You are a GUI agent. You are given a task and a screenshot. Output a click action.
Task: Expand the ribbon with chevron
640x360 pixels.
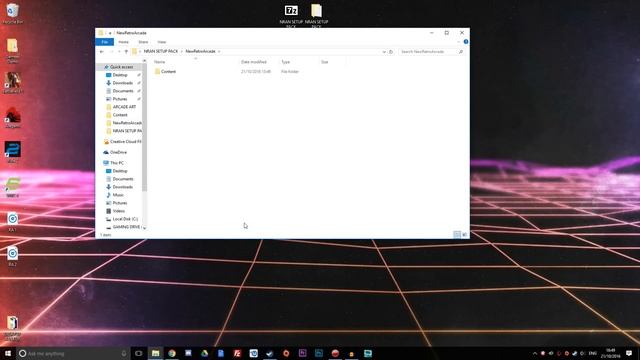pyautogui.click(x=458, y=42)
